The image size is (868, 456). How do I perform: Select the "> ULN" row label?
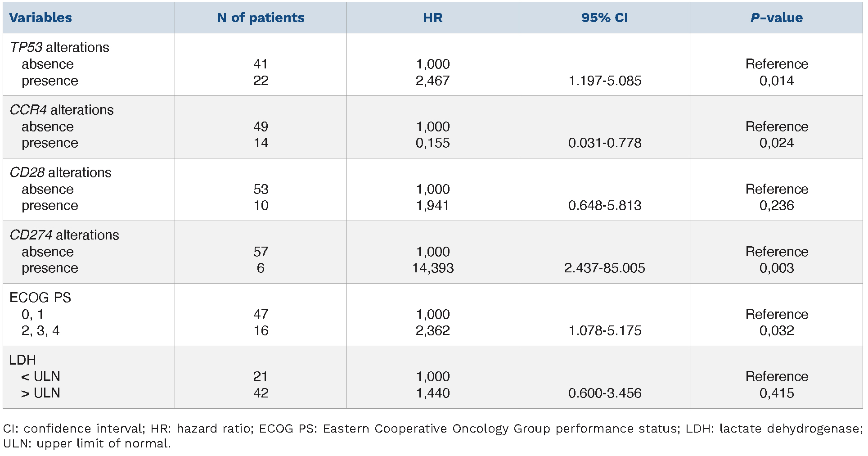coord(40,393)
